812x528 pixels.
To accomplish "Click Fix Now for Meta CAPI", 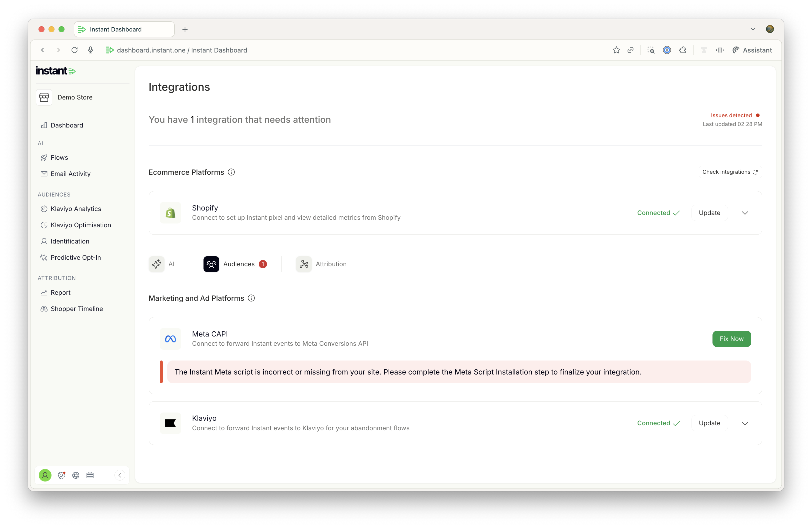I will click(731, 339).
